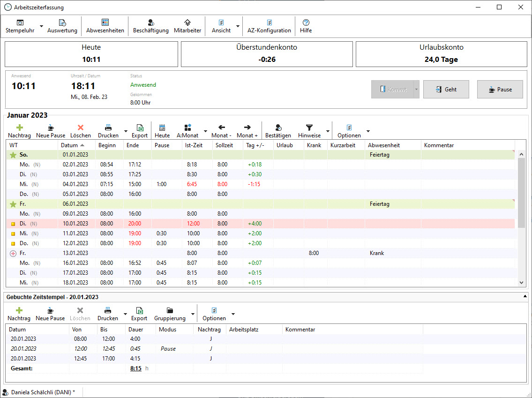Expand the Ansicht dropdown arrow
Image resolution: width=532 pixels, height=398 pixels.
point(238,26)
